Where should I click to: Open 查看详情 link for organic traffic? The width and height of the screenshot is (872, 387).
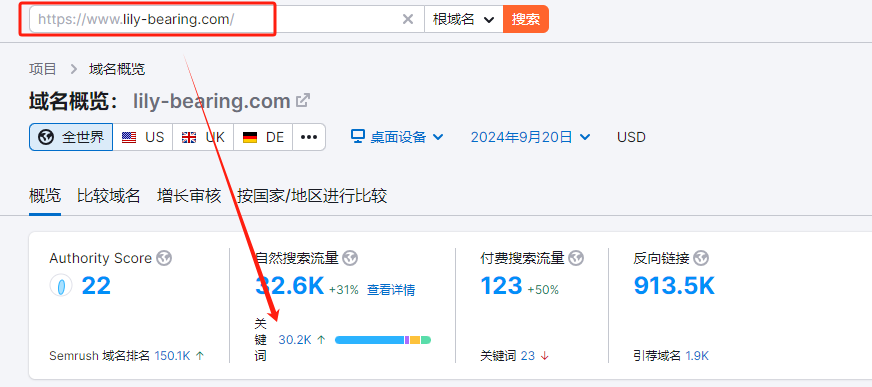pos(391,290)
